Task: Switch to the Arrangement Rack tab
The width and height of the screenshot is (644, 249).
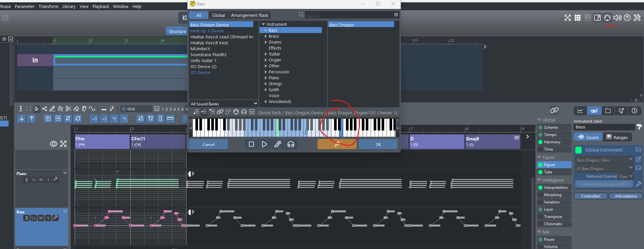Action: (x=250, y=15)
